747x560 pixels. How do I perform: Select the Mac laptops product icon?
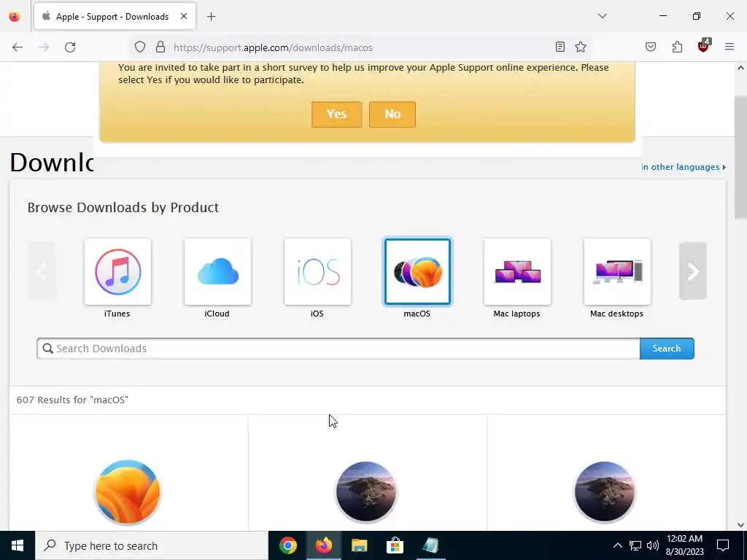(517, 272)
